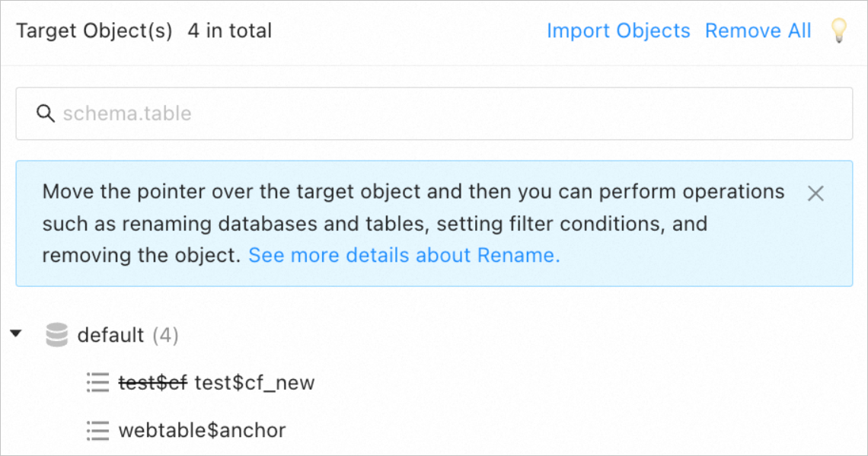Click "removing the object." text in banner
Image resolution: width=868 pixels, height=456 pixels.
pos(142,255)
